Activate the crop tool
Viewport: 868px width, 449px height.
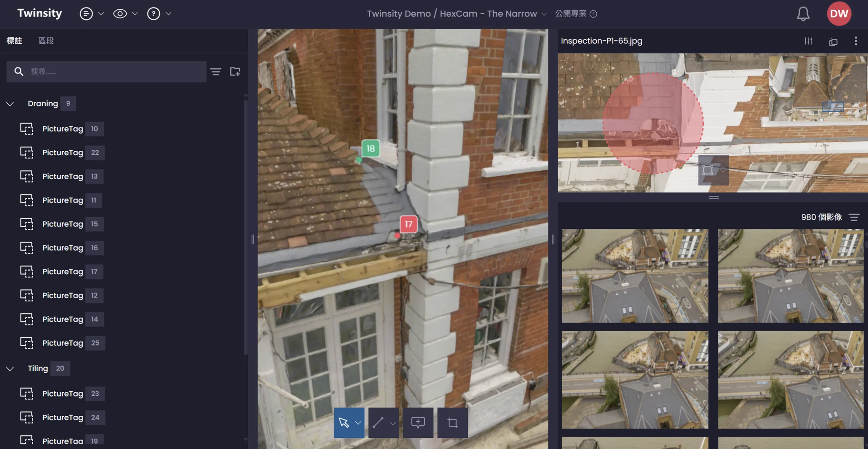tap(452, 422)
